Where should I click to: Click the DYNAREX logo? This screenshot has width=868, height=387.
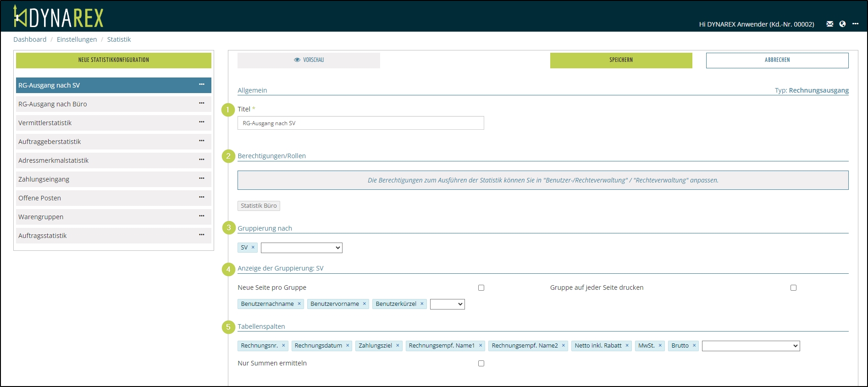point(59,17)
